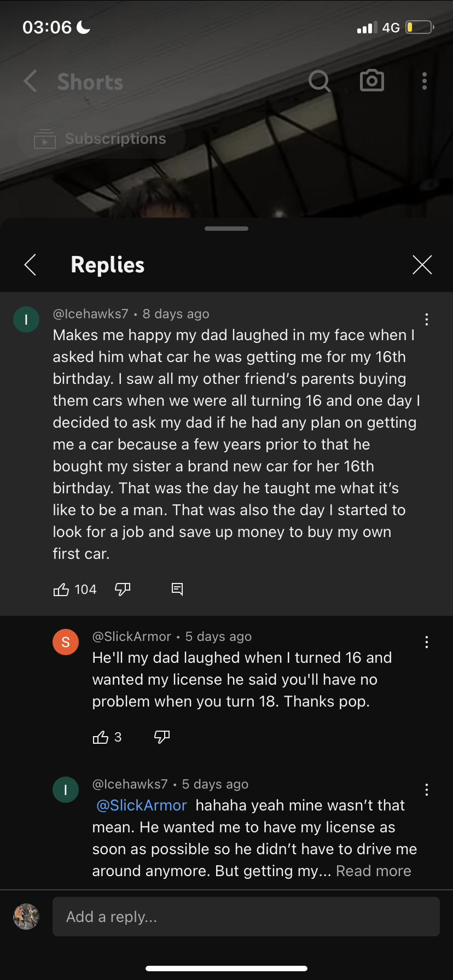Like @SlickArmor's reply

coord(101,737)
